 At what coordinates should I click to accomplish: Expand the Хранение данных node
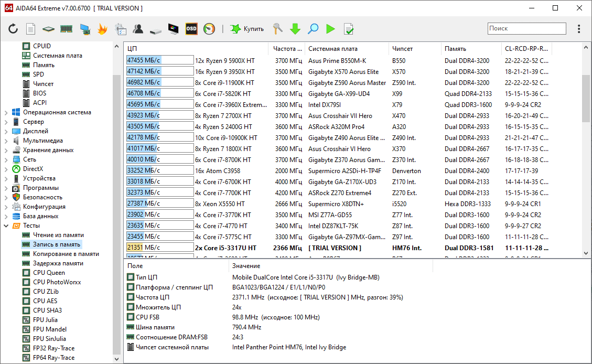(6, 151)
